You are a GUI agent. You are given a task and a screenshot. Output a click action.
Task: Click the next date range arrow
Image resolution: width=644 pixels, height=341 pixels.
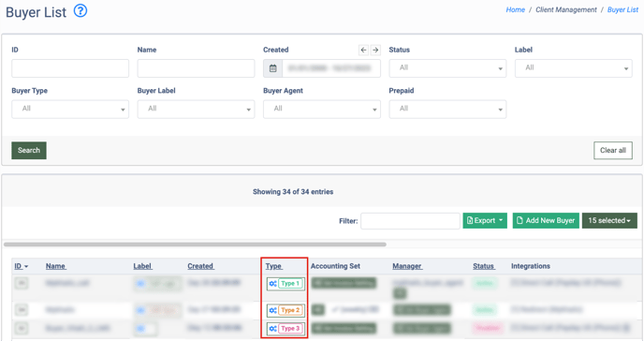tap(375, 50)
